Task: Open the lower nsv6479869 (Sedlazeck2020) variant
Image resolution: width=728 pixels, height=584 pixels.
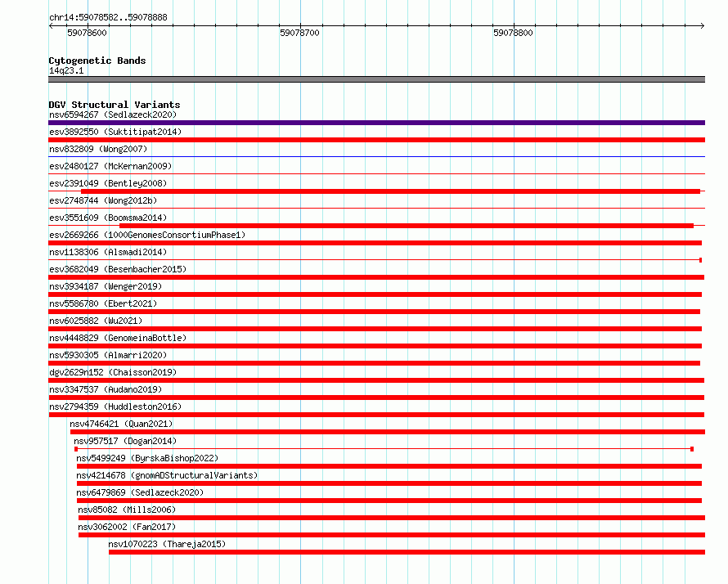Action: [x=140, y=492]
